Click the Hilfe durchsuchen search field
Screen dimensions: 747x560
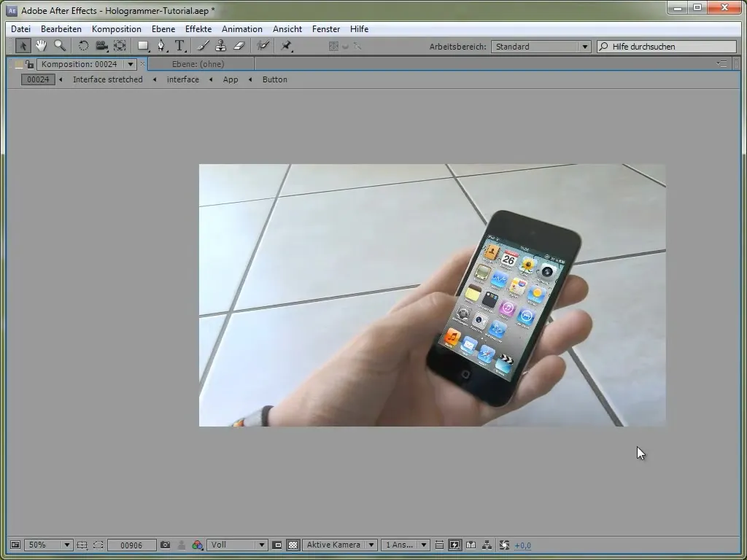point(667,47)
